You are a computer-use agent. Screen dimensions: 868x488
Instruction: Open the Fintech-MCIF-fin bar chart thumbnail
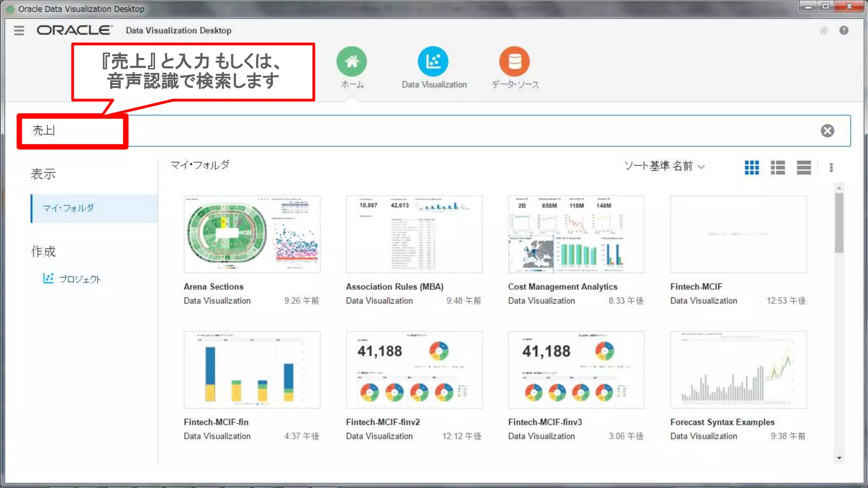click(x=252, y=370)
